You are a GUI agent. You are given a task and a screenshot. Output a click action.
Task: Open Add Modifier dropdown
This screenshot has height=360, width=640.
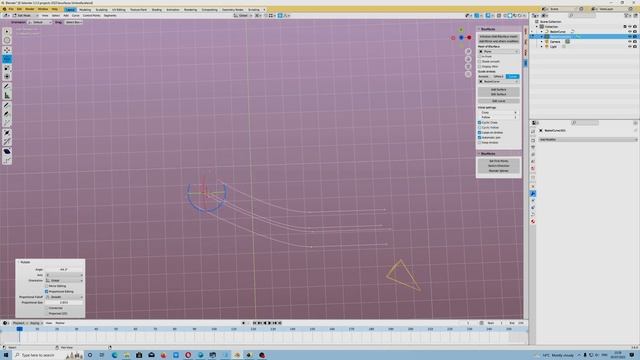588,140
